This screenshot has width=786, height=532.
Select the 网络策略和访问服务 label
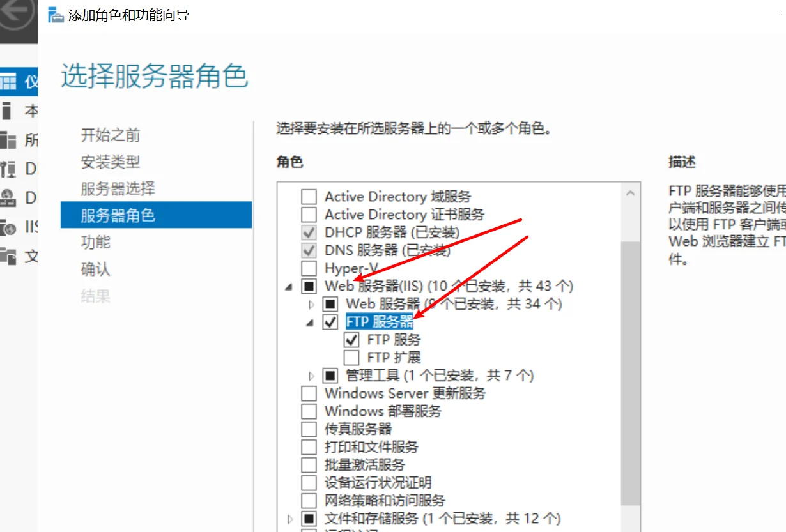point(385,500)
